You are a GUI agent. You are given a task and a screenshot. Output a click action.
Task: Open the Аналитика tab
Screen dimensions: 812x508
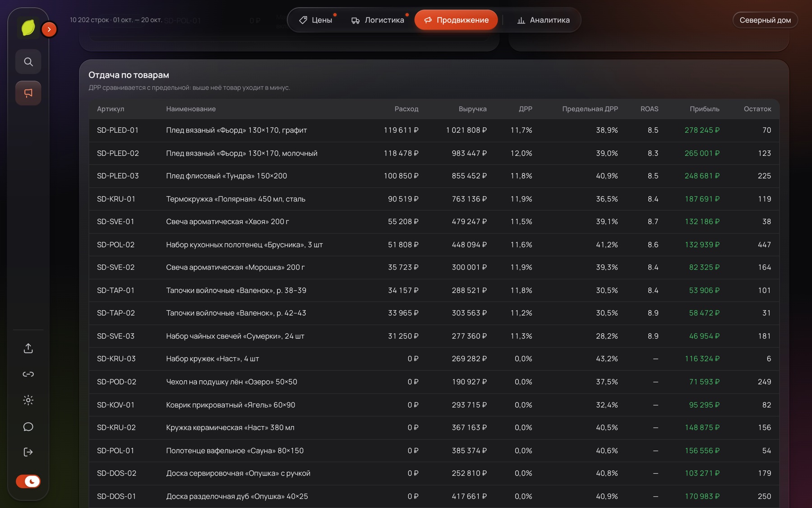tap(543, 20)
